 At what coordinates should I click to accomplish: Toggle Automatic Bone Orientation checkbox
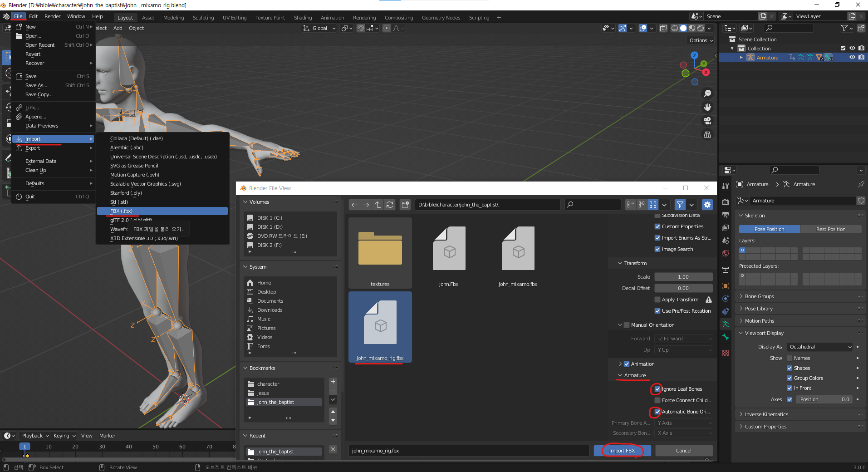(657, 412)
